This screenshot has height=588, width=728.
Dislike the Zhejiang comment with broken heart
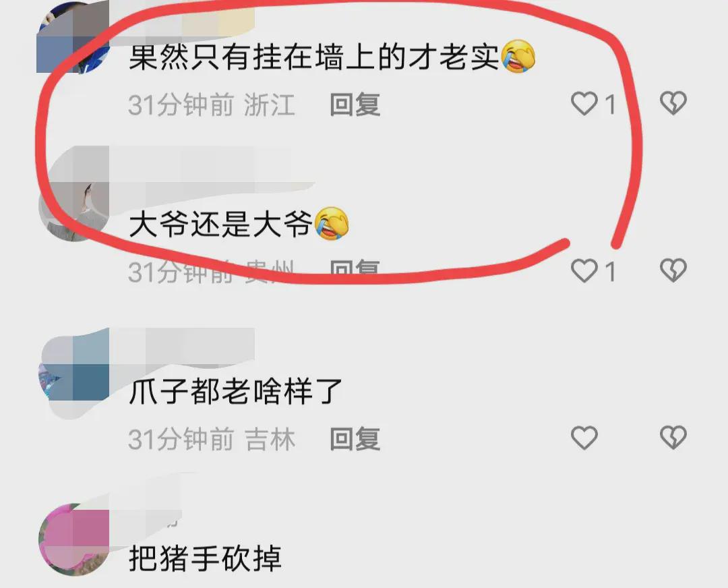[673, 103]
